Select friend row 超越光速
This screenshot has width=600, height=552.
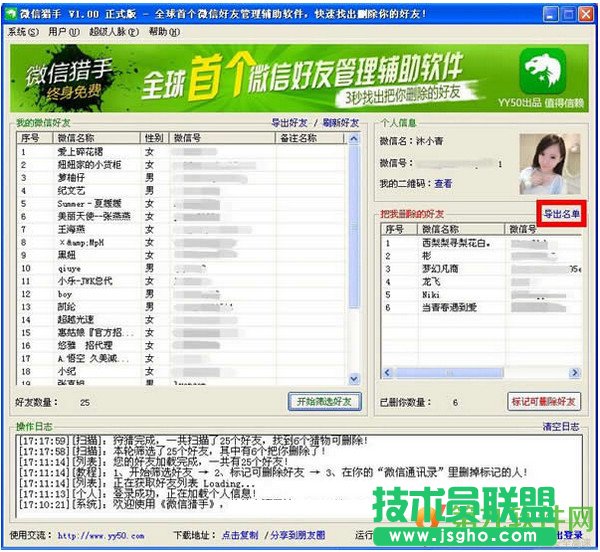click(183, 320)
